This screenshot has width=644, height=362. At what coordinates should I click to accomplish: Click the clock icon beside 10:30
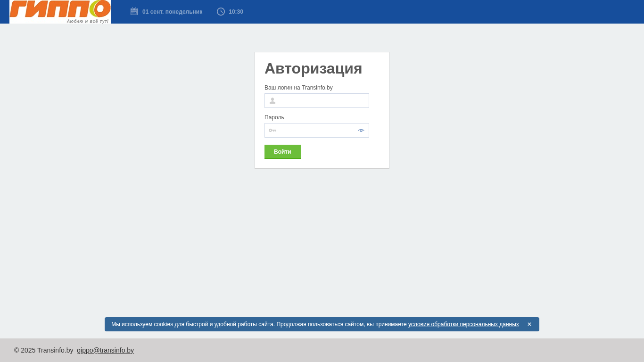pyautogui.click(x=221, y=11)
